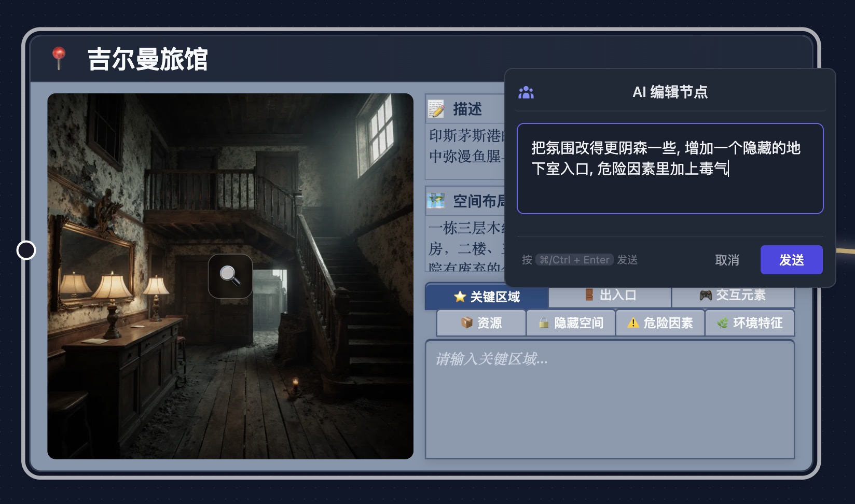Click the warning triangle icon on 危险因素
Viewport: 855px width, 504px height.
pyautogui.click(x=633, y=323)
